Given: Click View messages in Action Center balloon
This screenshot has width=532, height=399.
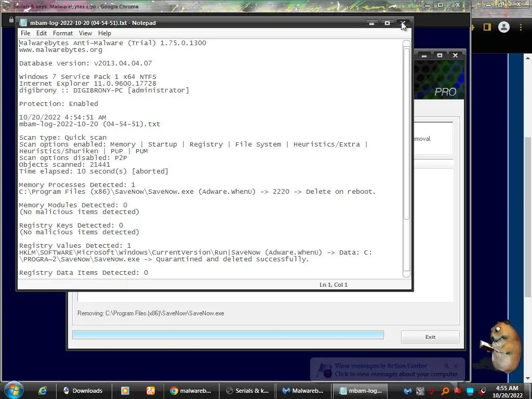Looking at the screenshot, I should point(381,366).
